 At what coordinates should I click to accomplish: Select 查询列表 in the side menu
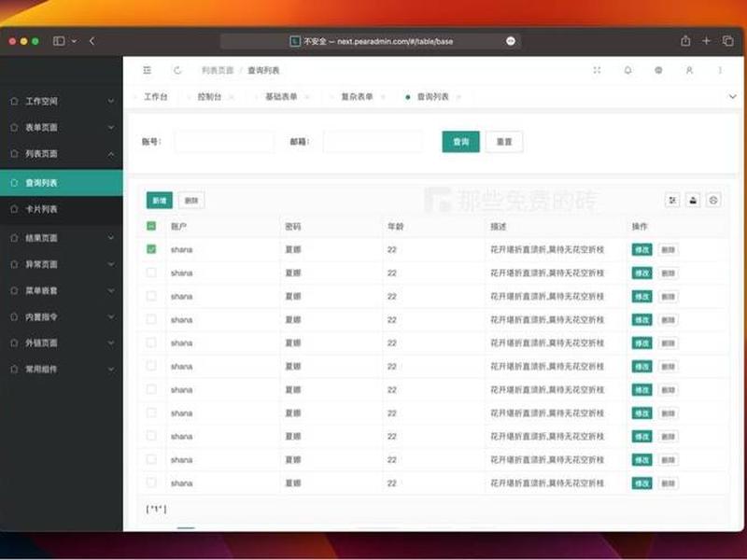62,183
